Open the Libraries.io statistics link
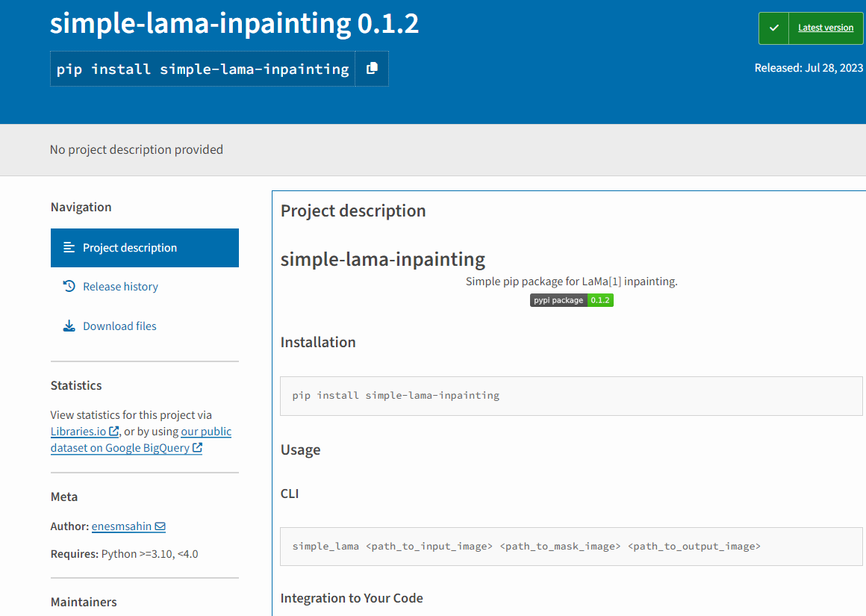 coord(78,431)
